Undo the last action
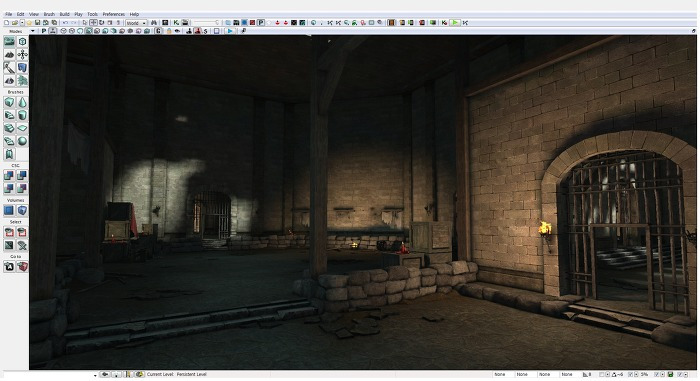Viewport: 700px width, 381px height. pos(65,23)
